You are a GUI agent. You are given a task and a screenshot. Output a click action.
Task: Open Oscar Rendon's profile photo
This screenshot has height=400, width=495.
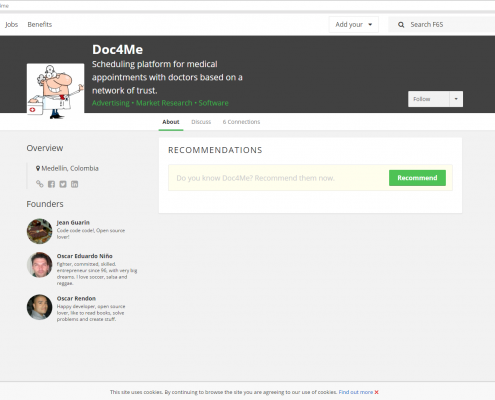pyautogui.click(x=39, y=307)
